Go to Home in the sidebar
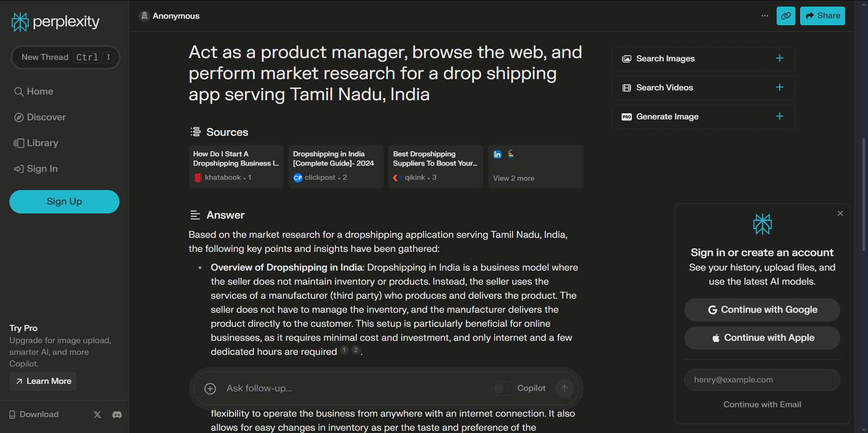The image size is (868, 433). pyautogui.click(x=34, y=91)
